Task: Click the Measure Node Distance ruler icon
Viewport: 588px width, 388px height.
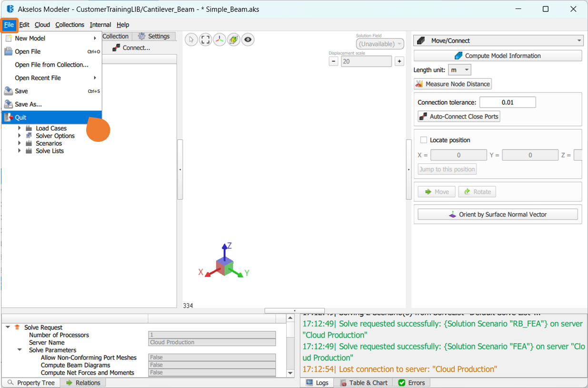Action: click(419, 84)
